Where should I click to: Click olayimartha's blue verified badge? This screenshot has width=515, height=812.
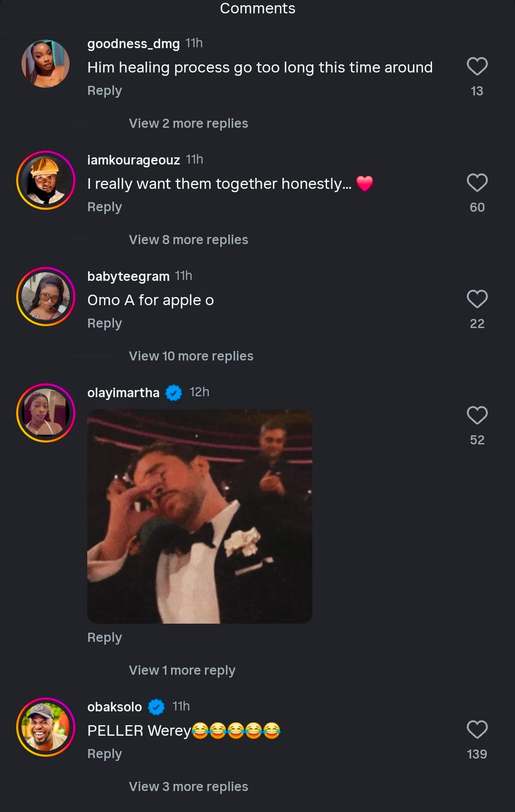click(x=174, y=393)
